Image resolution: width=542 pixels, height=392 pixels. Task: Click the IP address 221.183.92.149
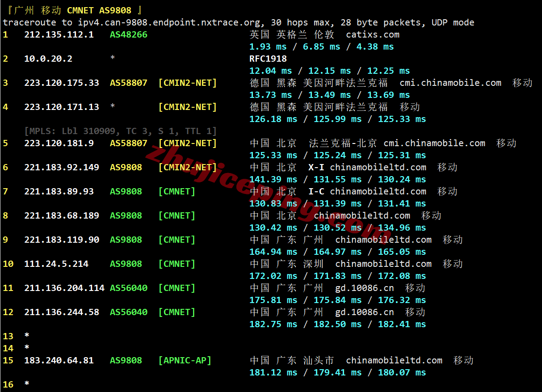[62, 167]
